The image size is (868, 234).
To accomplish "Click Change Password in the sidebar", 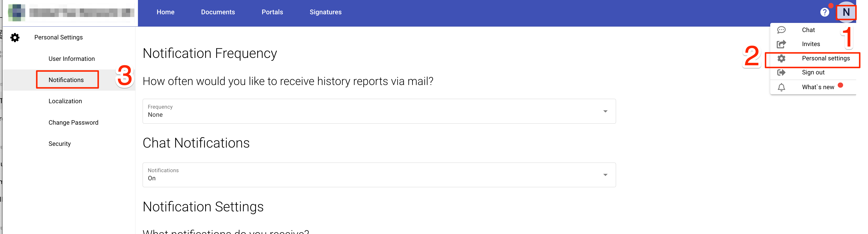I will pyautogui.click(x=73, y=122).
